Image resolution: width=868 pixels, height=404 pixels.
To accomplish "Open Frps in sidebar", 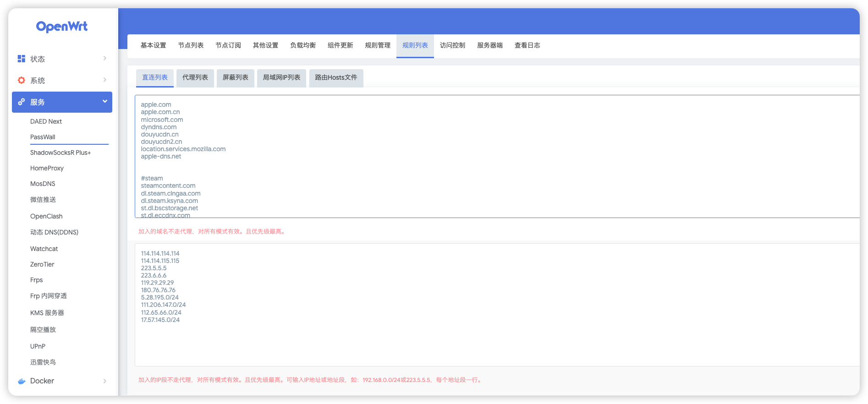I will (x=37, y=280).
